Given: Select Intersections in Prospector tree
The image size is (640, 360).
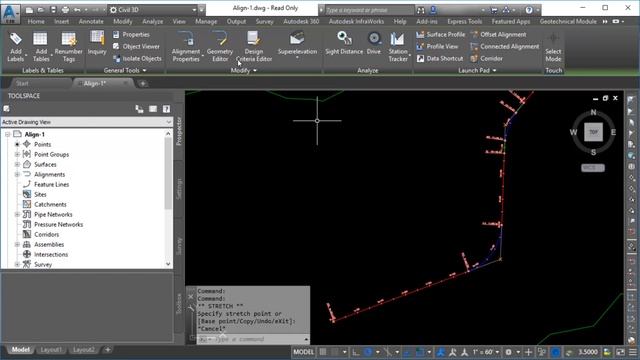Looking at the screenshot, I should coord(51,254).
